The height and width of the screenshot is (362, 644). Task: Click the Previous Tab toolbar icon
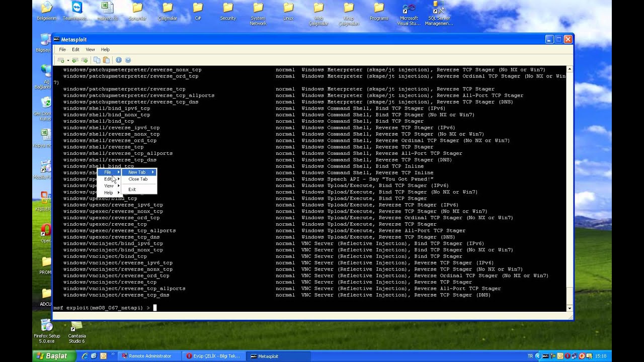point(75,60)
